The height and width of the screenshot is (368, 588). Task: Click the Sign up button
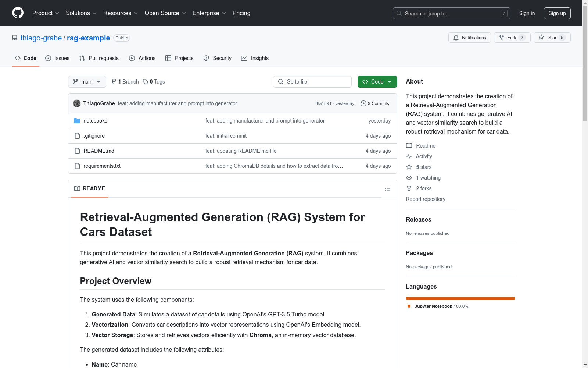[557, 13]
